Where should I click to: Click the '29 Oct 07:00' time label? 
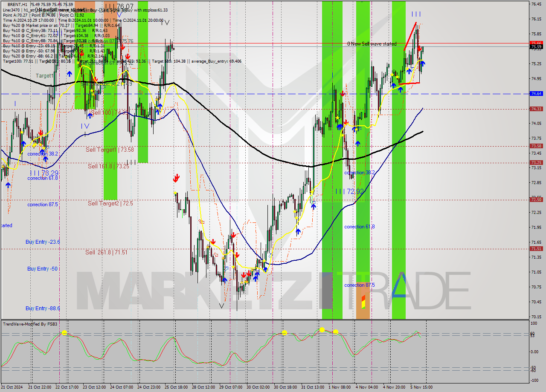232,387
